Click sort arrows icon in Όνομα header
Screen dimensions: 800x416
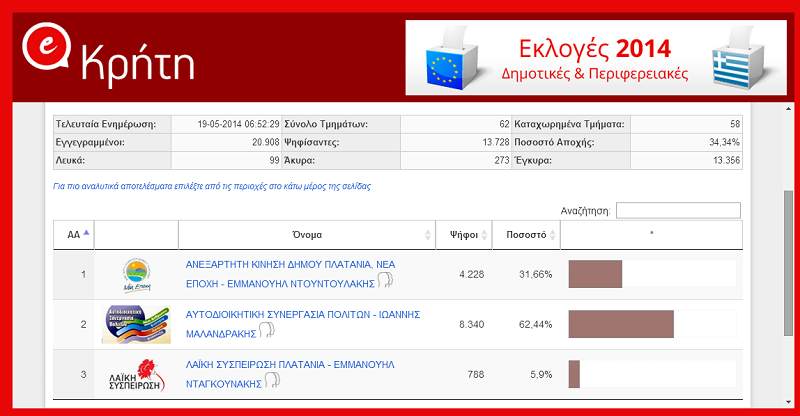[x=428, y=235]
